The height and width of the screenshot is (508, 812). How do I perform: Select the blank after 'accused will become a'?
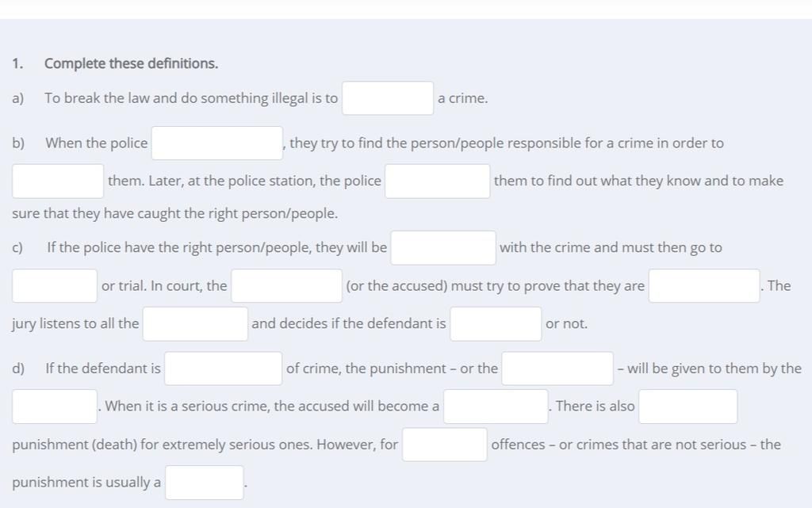[x=496, y=407]
